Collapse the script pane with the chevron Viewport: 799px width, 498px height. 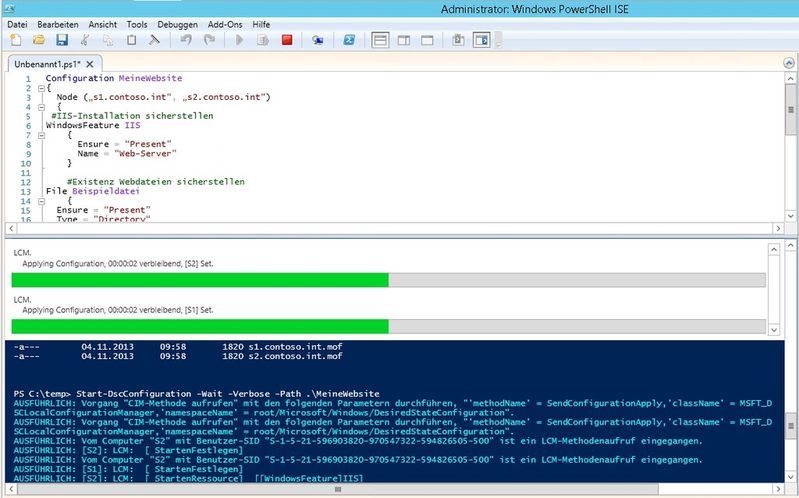(x=789, y=63)
